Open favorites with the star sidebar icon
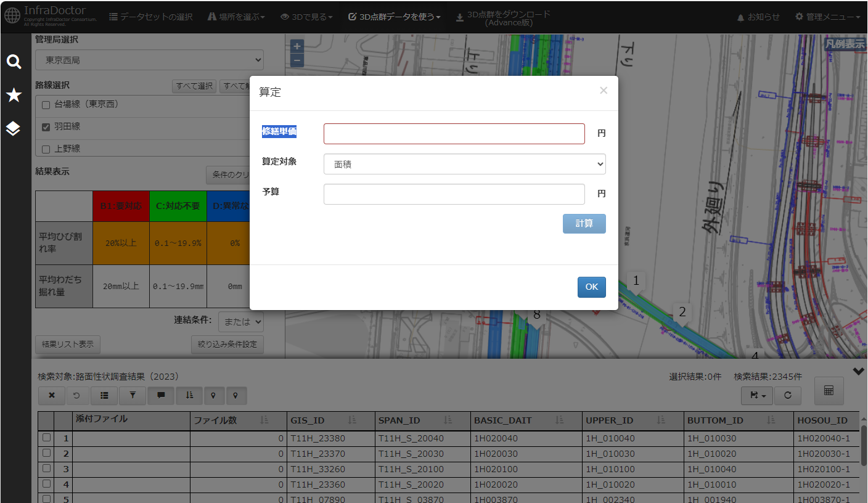This screenshot has height=503, width=868. [14, 95]
